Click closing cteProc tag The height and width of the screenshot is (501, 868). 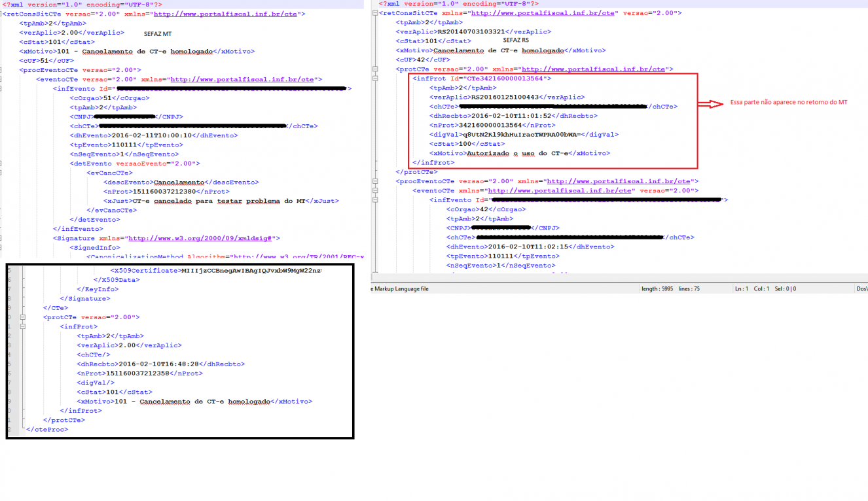pyautogui.click(x=47, y=430)
